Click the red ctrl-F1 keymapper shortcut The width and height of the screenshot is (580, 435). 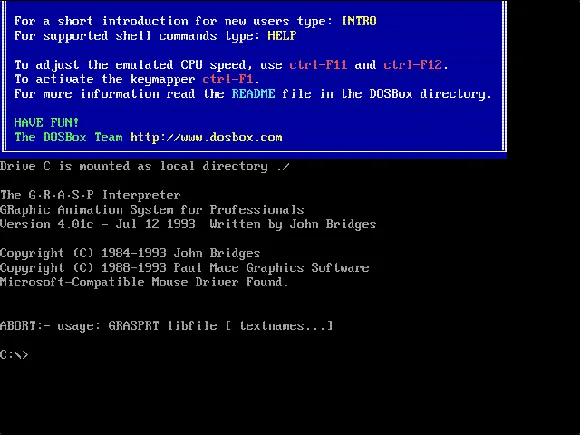tap(228, 79)
